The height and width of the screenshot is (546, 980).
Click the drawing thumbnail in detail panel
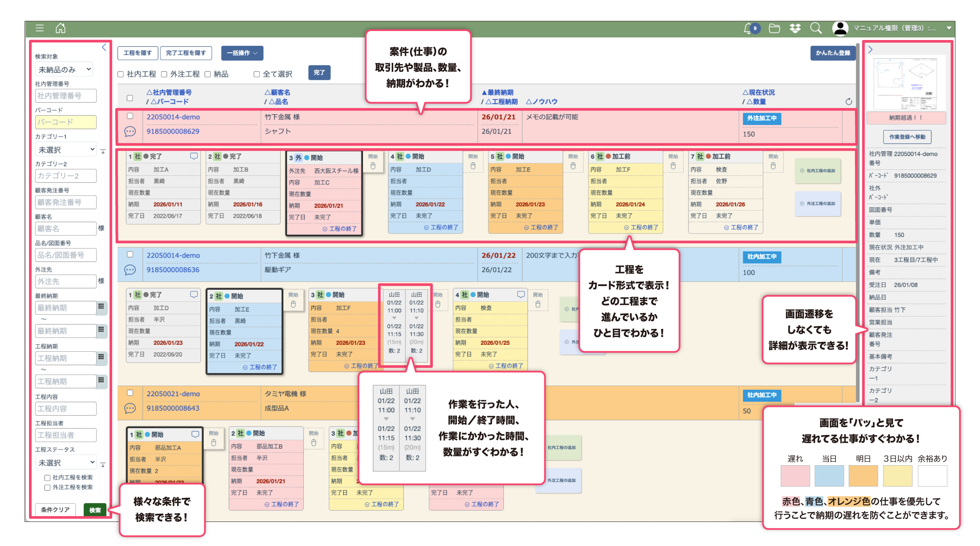[906, 84]
